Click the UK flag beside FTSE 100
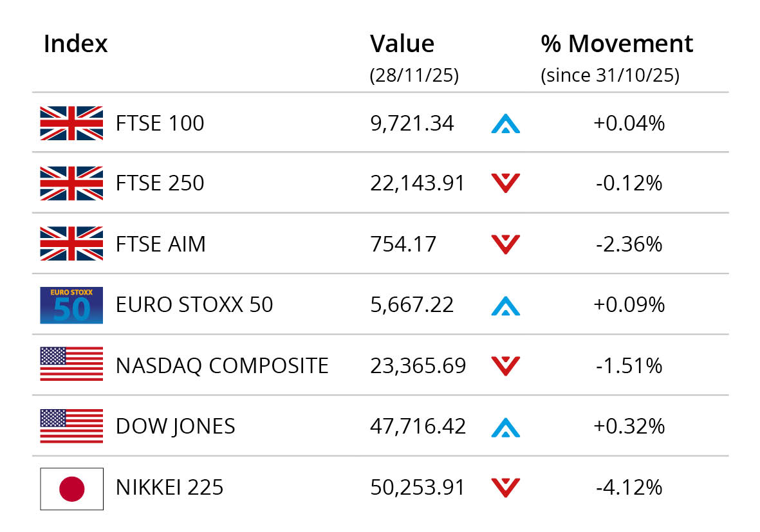Viewport: 760px width, 532px height. coord(71,123)
